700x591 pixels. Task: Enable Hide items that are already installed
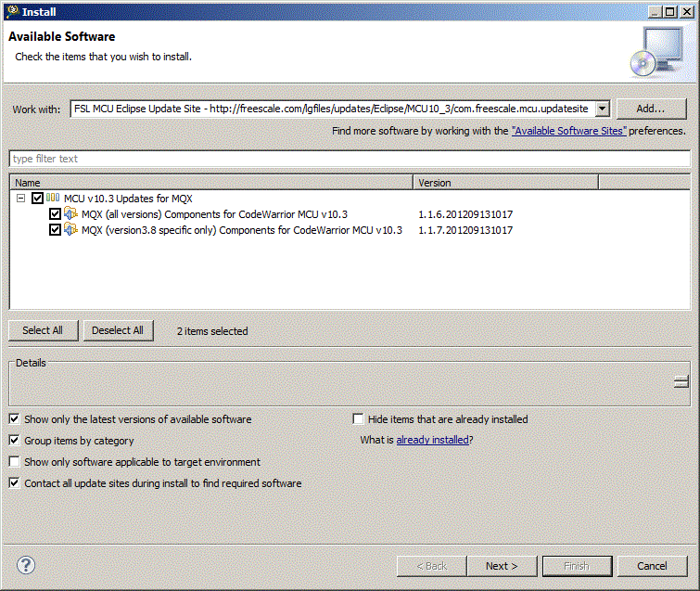click(358, 419)
